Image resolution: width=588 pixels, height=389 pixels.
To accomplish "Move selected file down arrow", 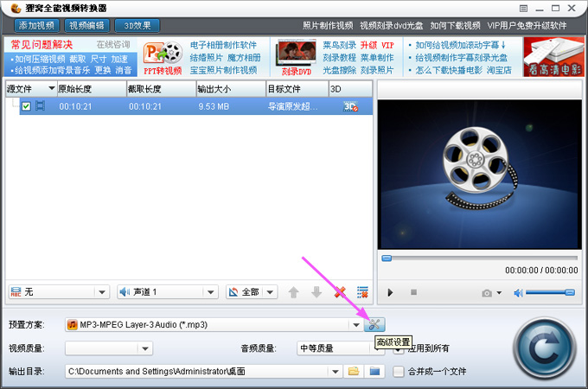I will point(316,292).
